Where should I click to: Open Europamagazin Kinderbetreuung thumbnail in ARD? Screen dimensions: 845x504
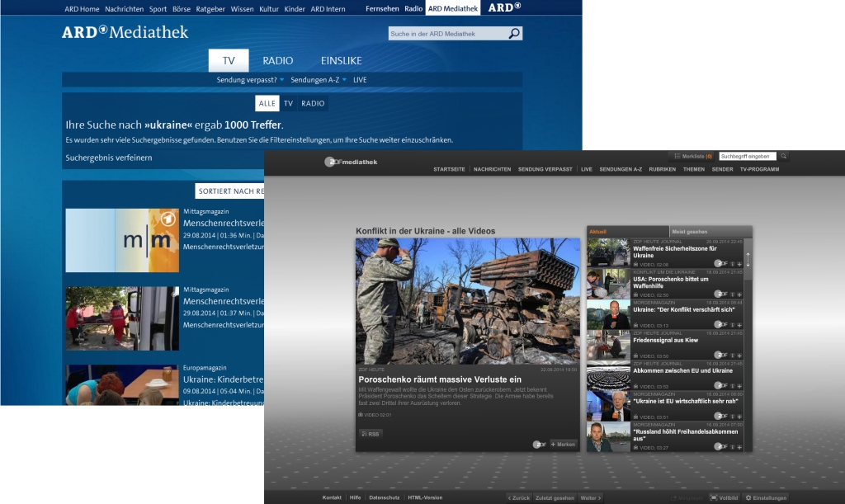pyautogui.click(x=122, y=385)
